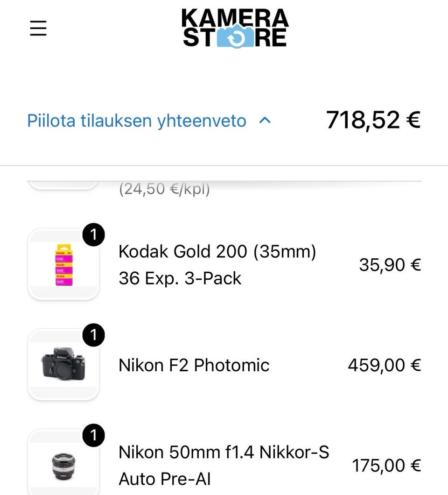This screenshot has width=448, height=495.
Task: Select Kodak Gold 200 3-Pack title
Action: click(217, 265)
